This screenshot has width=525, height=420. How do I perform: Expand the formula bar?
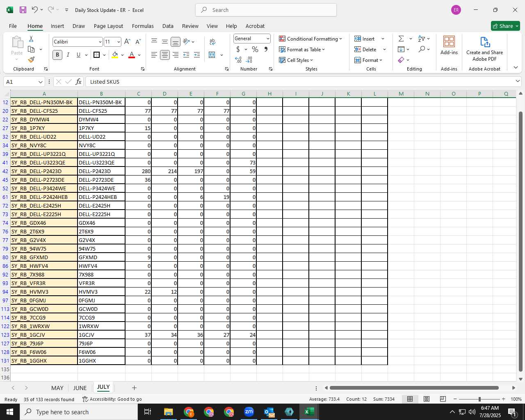pos(518,81)
